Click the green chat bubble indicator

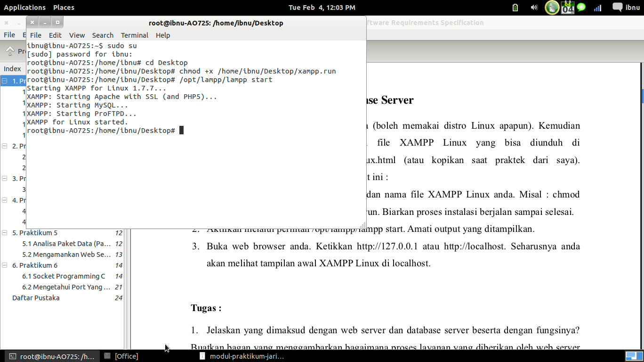point(581,7)
